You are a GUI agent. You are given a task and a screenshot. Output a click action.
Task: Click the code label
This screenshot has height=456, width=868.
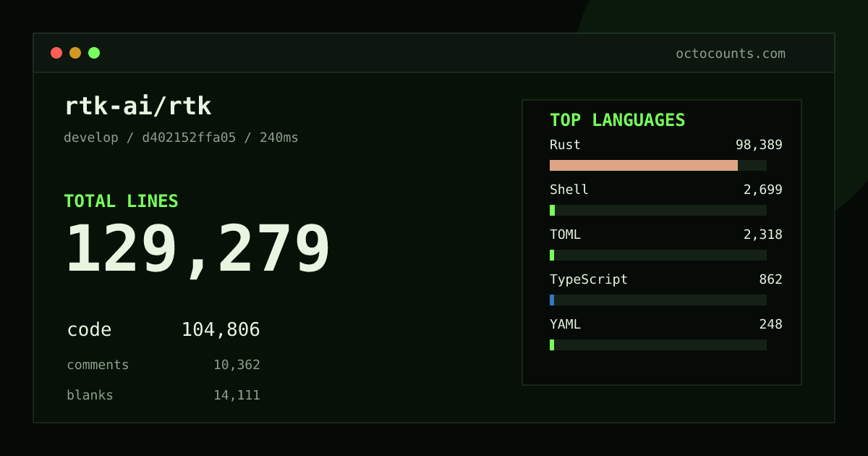coord(89,330)
